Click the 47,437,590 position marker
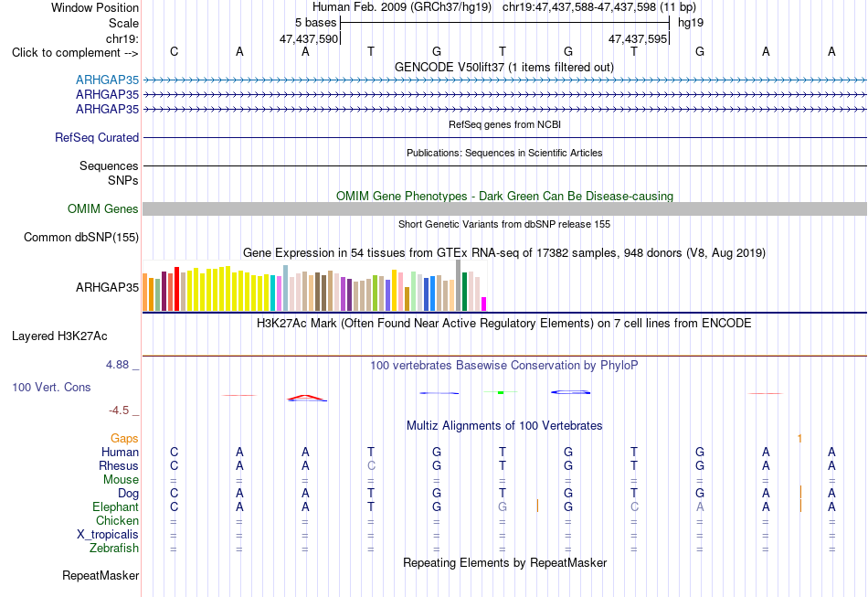Image resolution: width=868 pixels, height=597 pixels. (x=309, y=38)
